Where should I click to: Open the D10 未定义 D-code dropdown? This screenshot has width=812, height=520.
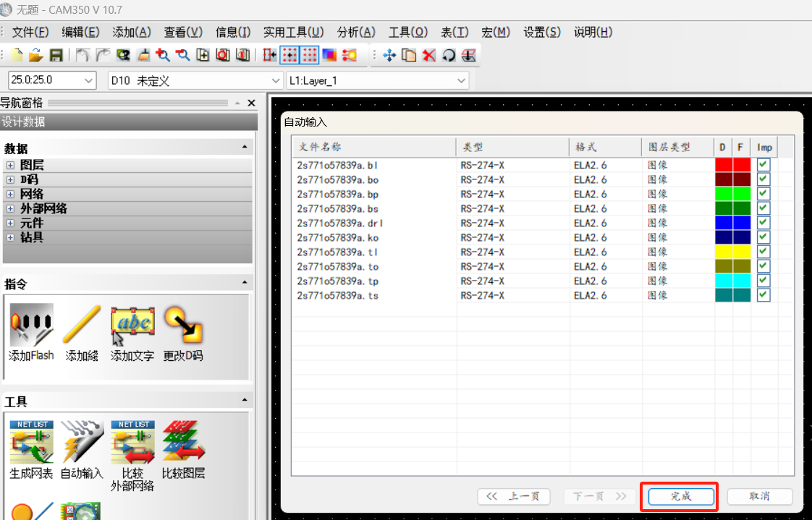point(275,80)
